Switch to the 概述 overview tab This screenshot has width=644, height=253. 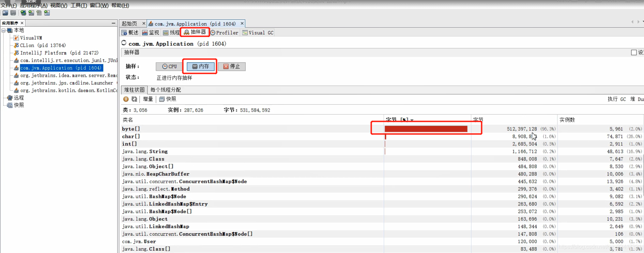pos(130,32)
